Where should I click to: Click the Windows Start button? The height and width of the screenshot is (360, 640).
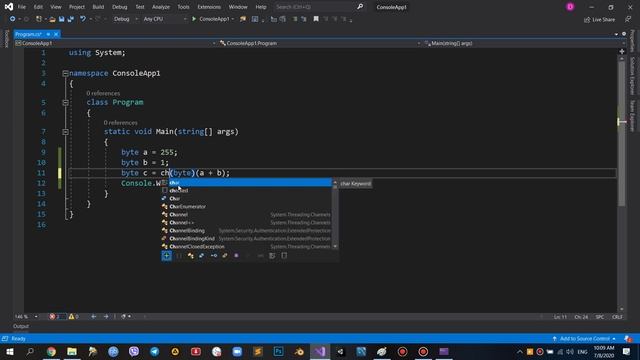click(10, 351)
